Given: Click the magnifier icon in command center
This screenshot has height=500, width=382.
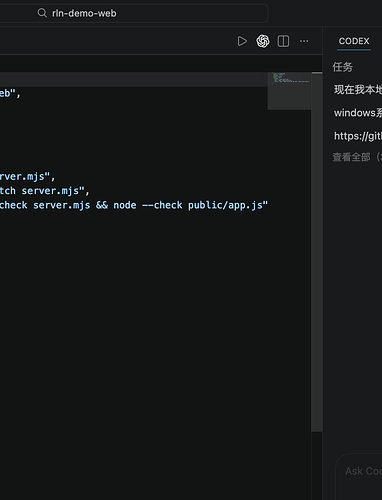Looking at the screenshot, I should [x=42, y=13].
